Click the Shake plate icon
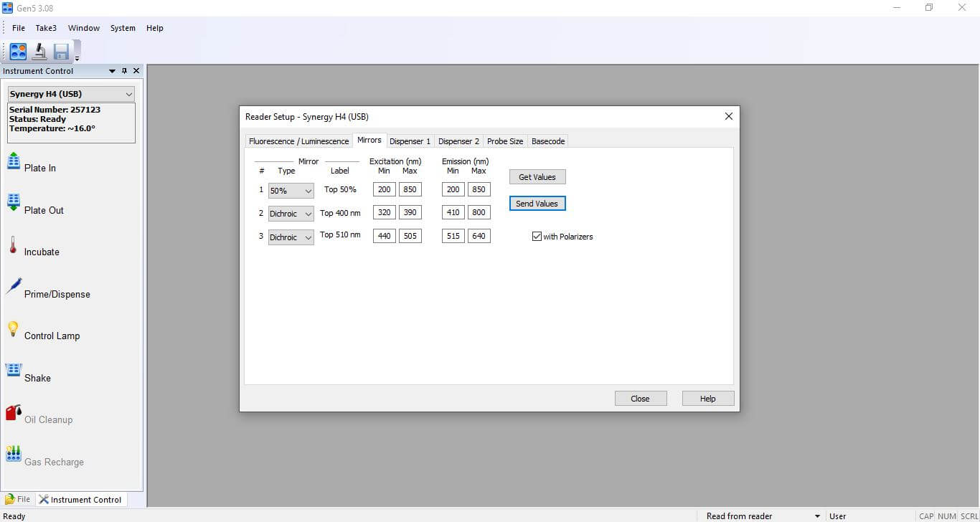 pos(14,371)
